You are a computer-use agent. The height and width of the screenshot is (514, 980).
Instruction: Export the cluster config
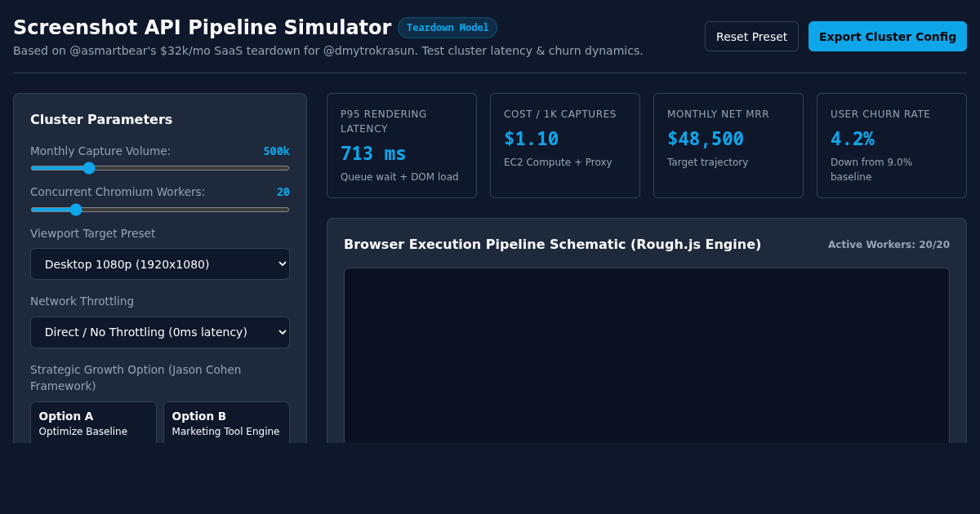click(888, 37)
